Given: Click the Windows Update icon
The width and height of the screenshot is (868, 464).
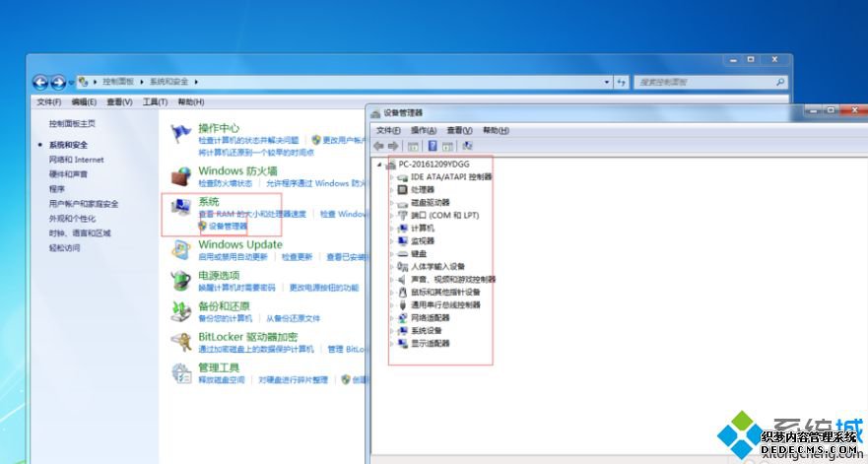Looking at the screenshot, I should [180, 250].
